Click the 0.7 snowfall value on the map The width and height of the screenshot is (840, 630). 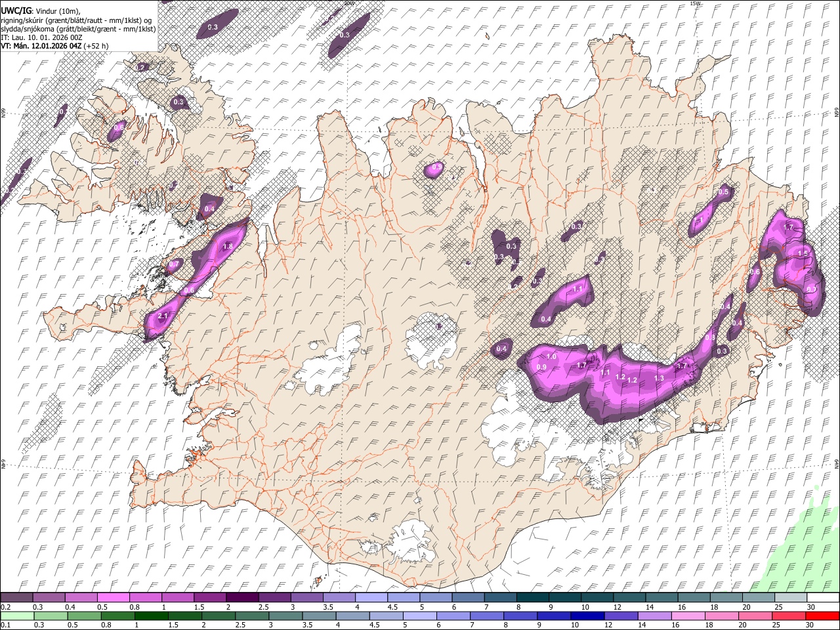(174, 264)
